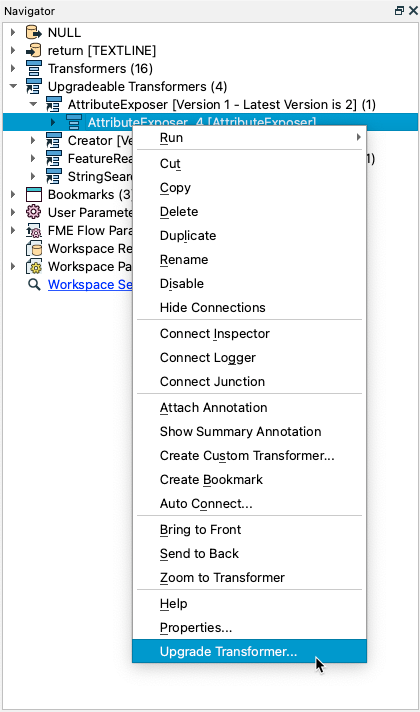Choose Create Custom Transformer... option
420x712 pixels.
249,455
